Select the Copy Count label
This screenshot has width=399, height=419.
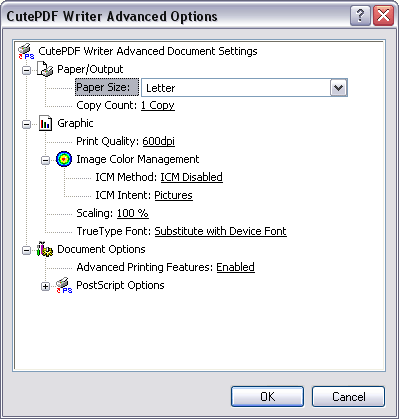107,105
